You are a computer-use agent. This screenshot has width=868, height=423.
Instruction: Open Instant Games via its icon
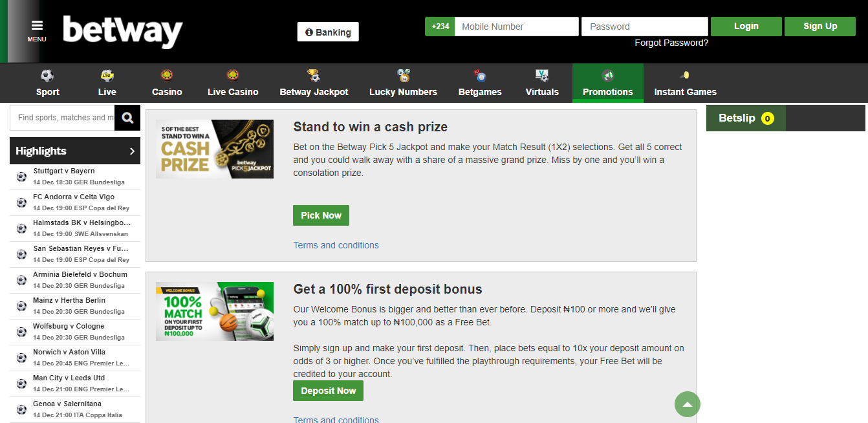[684, 76]
